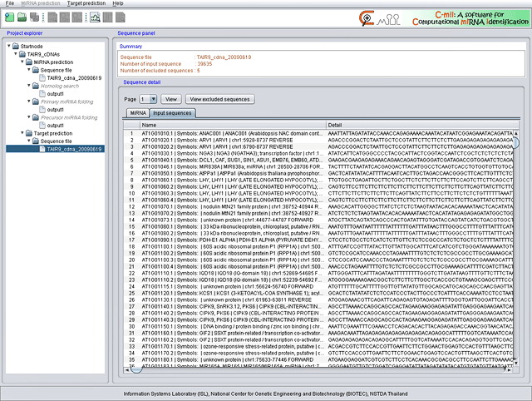
Task: Click vertical scrollbar down arrow in sequence table
Action: (516, 363)
